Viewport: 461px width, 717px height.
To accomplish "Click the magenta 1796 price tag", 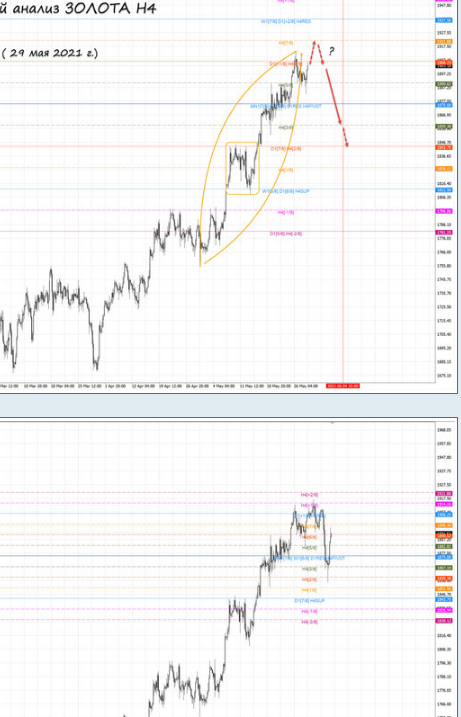I will coord(444,211).
